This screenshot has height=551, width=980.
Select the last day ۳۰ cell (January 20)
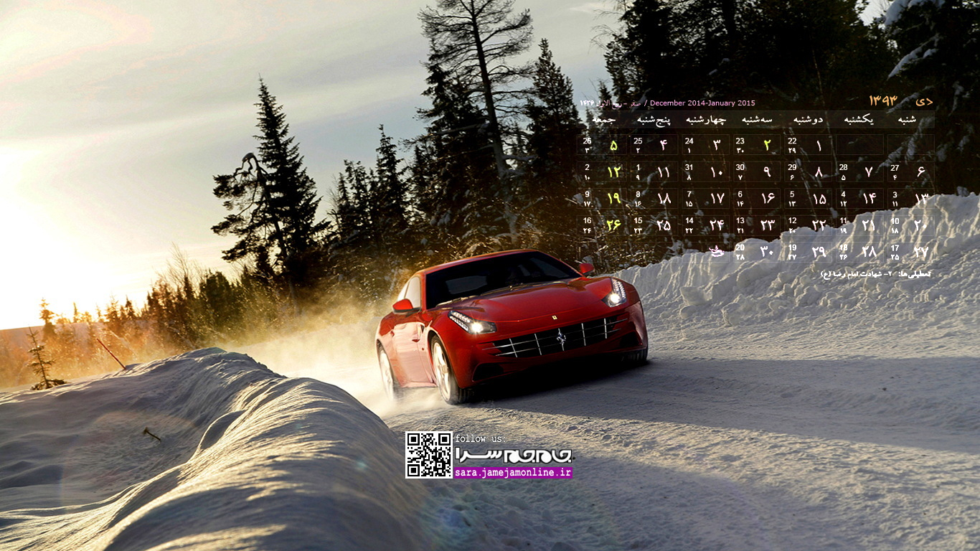(x=755, y=251)
